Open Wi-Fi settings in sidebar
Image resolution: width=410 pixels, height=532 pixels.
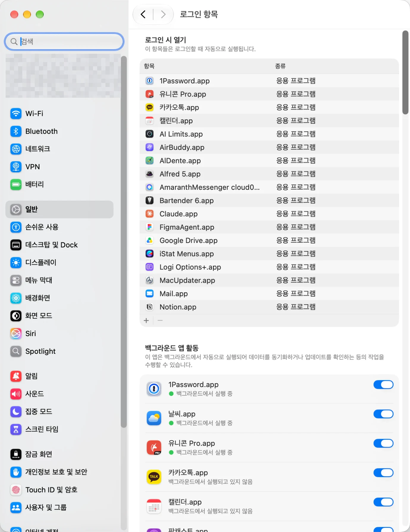coord(59,113)
